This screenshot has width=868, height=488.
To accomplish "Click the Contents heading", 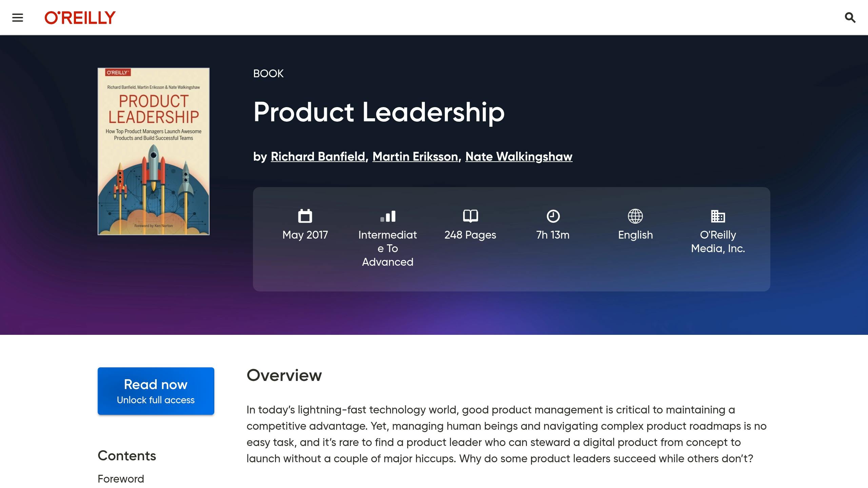I will pyautogui.click(x=127, y=456).
